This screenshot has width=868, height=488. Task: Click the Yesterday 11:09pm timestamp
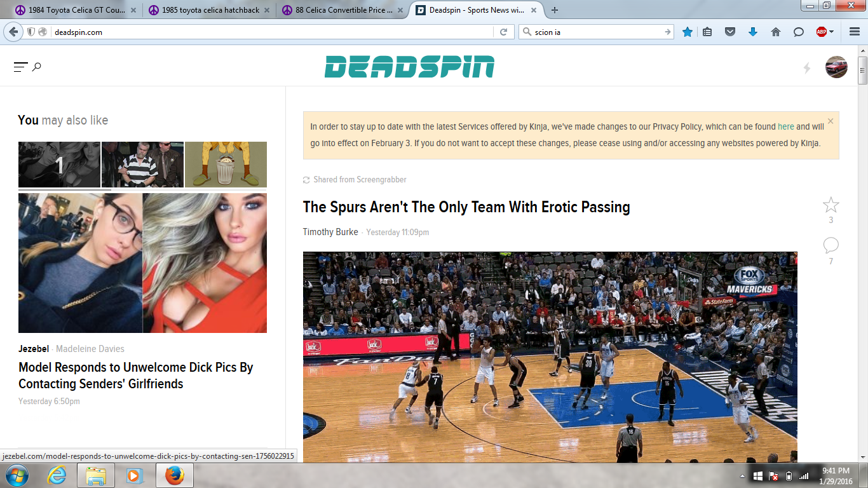click(398, 233)
